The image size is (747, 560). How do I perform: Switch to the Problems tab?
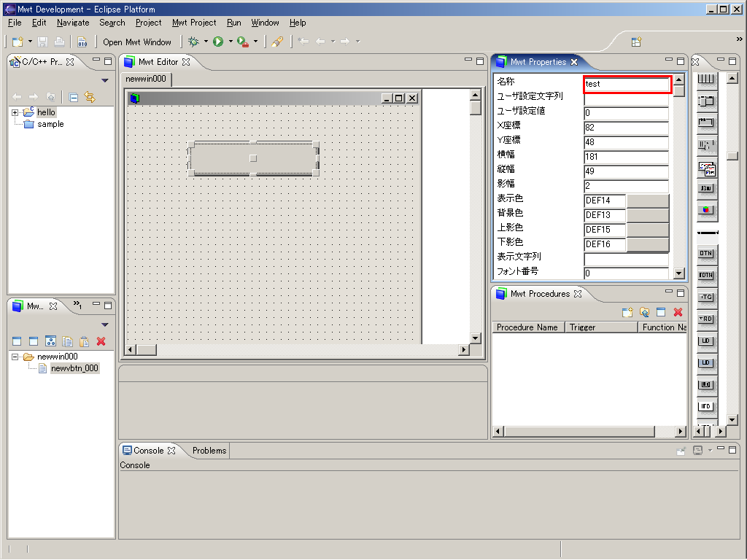(209, 451)
